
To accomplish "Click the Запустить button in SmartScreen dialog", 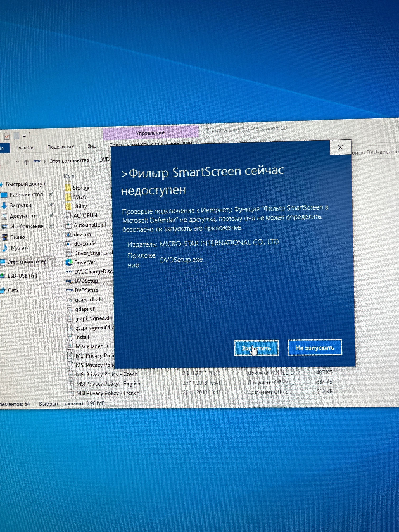I will click(x=256, y=348).
